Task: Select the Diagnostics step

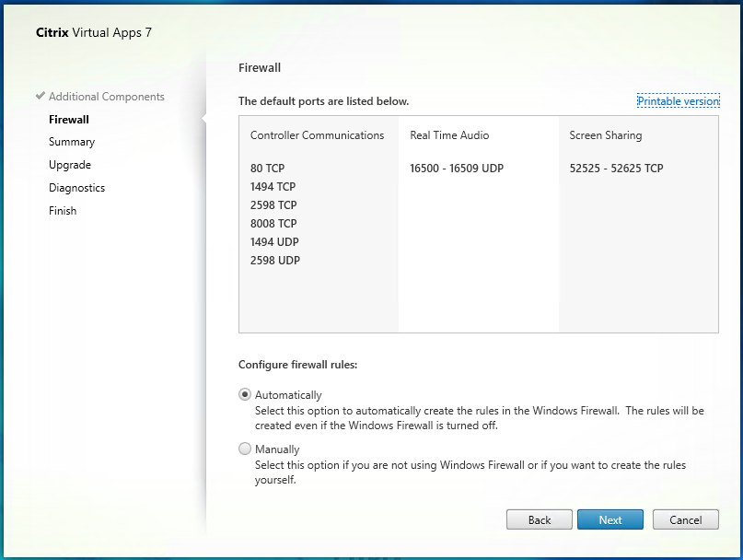Action: coord(76,188)
